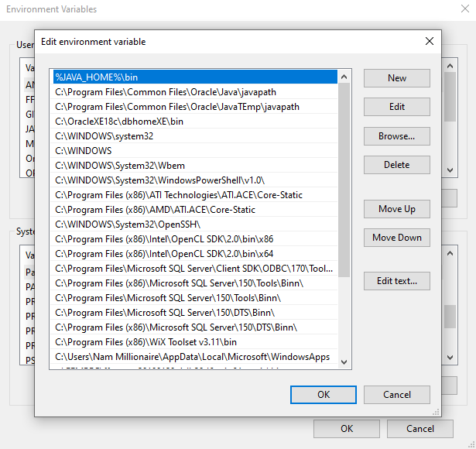The image size is (476, 449).
Task: Click the New button
Action: 397,78
